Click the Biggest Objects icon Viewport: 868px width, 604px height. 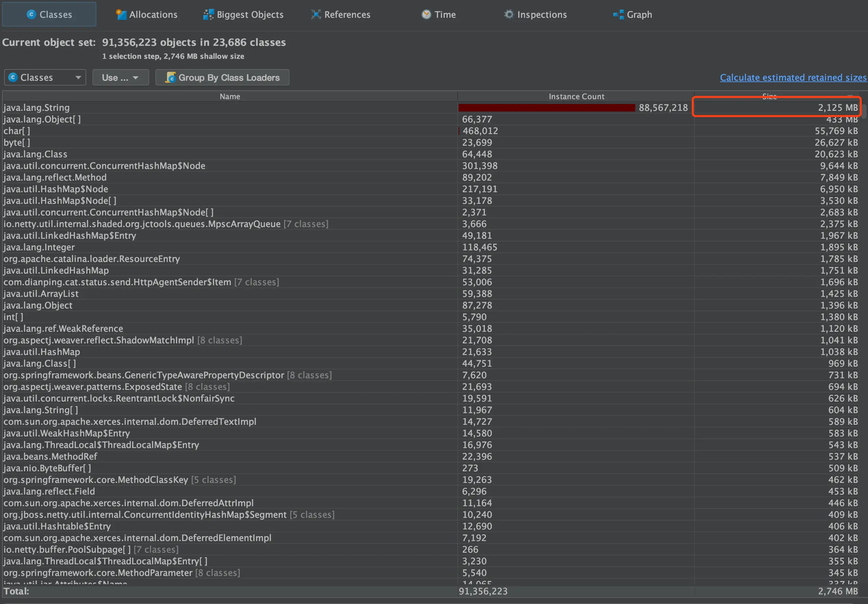(x=208, y=14)
